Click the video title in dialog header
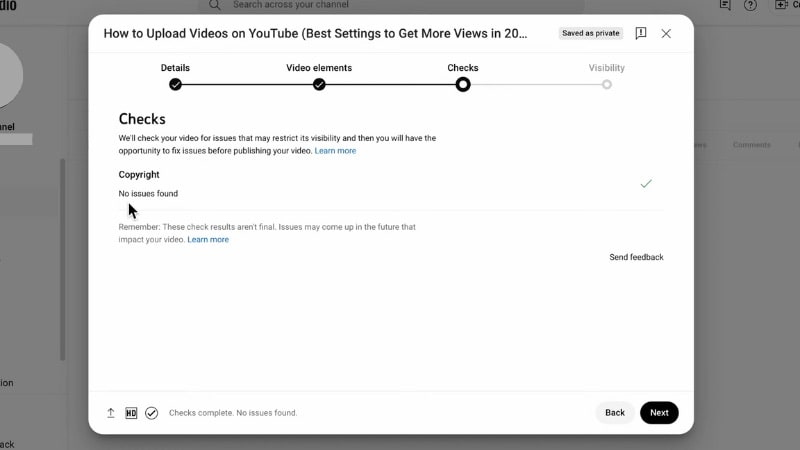This screenshot has height=450, width=800. 315,34
